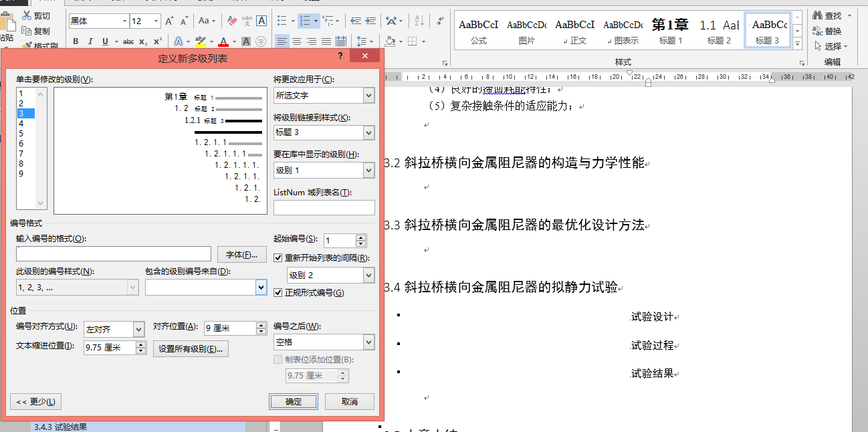Click the ListNum 域列表名 text field
868x432 pixels.
coord(324,207)
